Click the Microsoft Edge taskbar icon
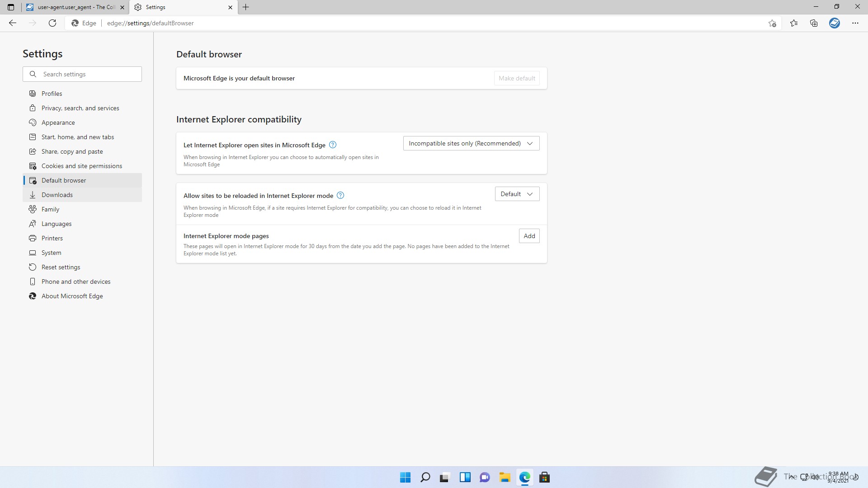 525,477
